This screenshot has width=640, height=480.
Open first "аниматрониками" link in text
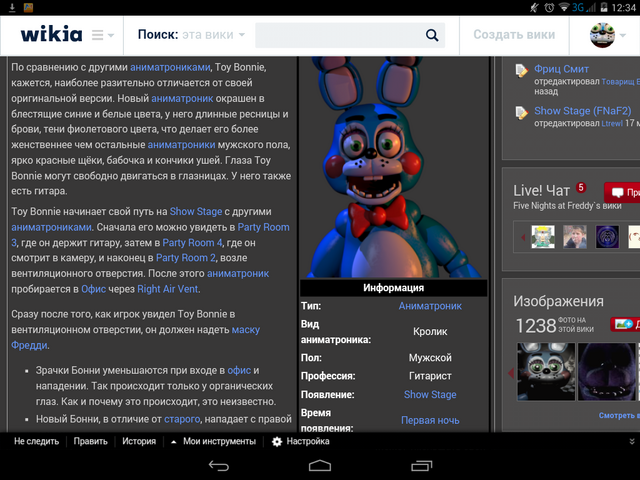pyautogui.click(x=170, y=67)
